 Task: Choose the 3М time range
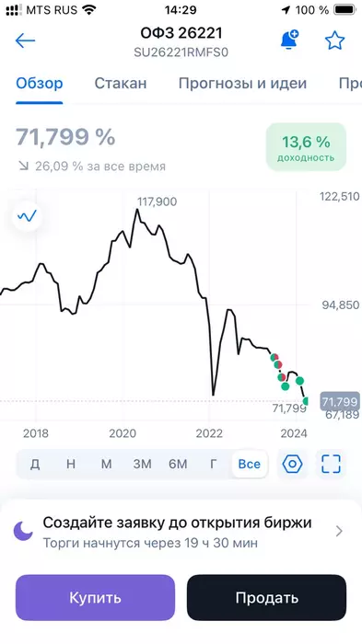tap(143, 464)
